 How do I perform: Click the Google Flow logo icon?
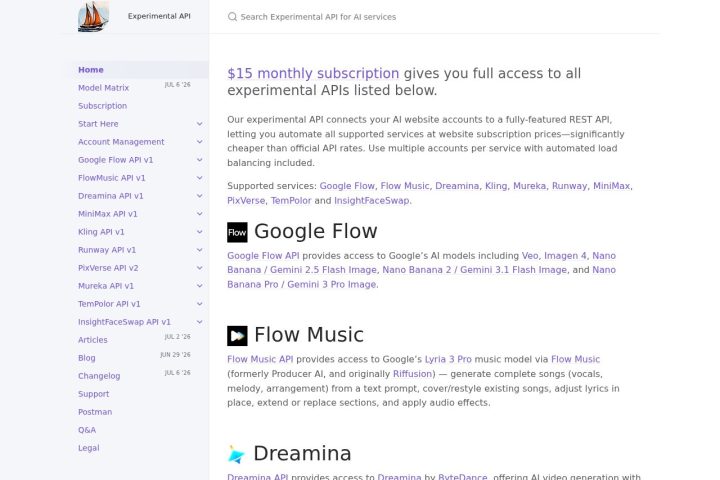[237, 232]
